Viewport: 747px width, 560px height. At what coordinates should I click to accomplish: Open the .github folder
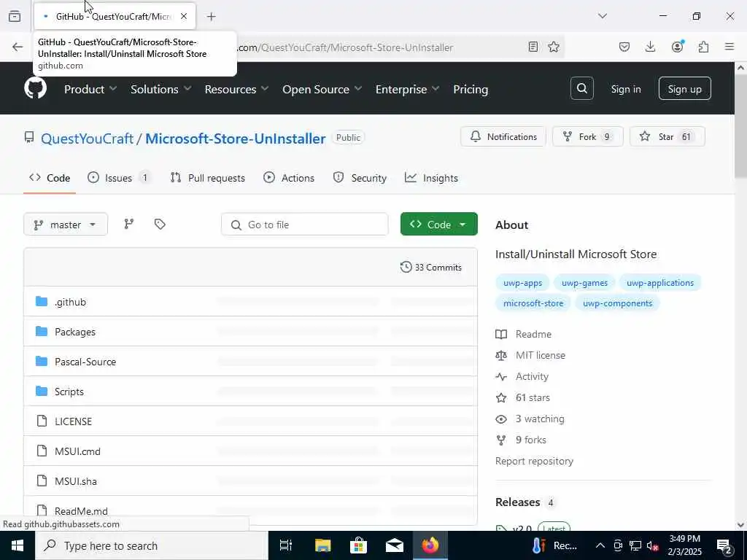coord(71,302)
